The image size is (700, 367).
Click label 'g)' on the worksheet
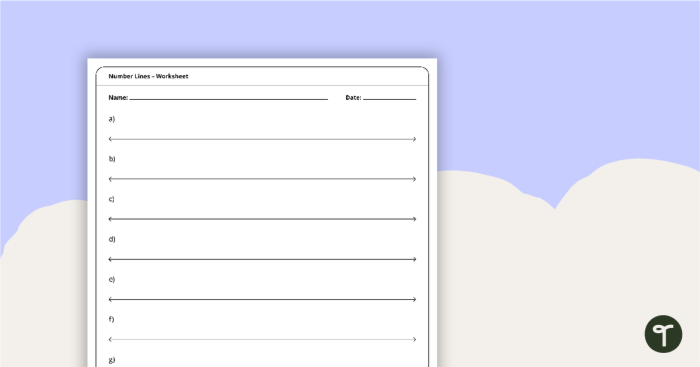(x=112, y=359)
